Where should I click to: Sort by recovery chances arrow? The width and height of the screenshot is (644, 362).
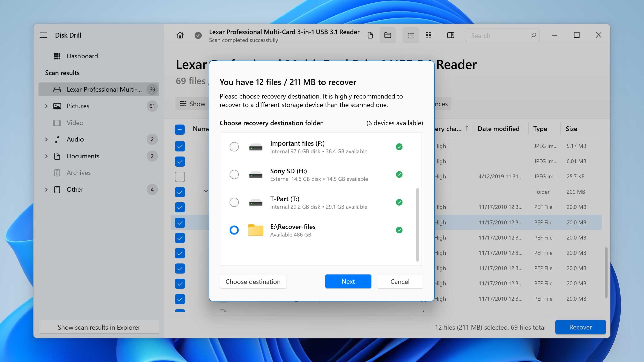467,128
